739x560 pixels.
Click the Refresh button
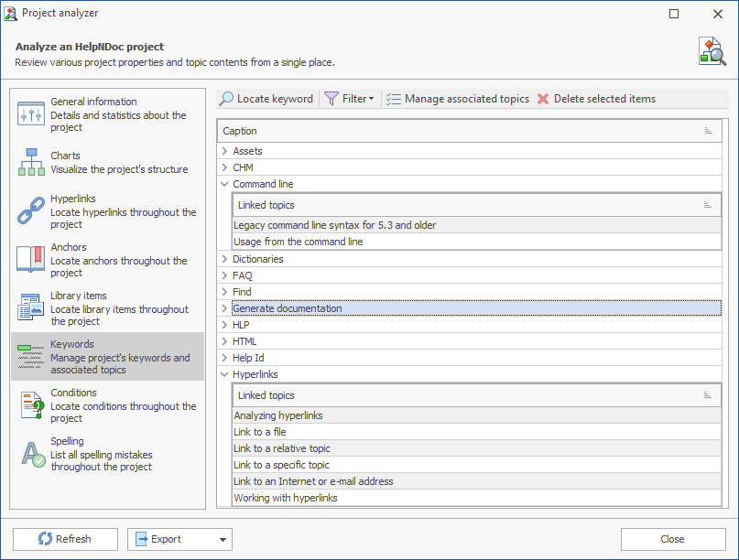point(66,539)
